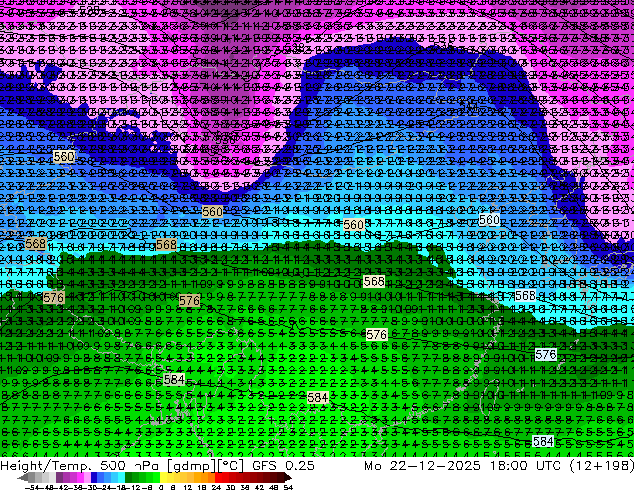The width and height of the screenshot is (634, 490).
Task: Click the white 584 contour label
Action: [543, 441]
